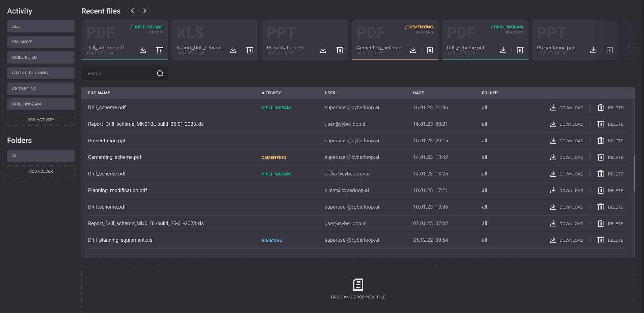Download the Planning_modification.pdf table row

[566, 191]
